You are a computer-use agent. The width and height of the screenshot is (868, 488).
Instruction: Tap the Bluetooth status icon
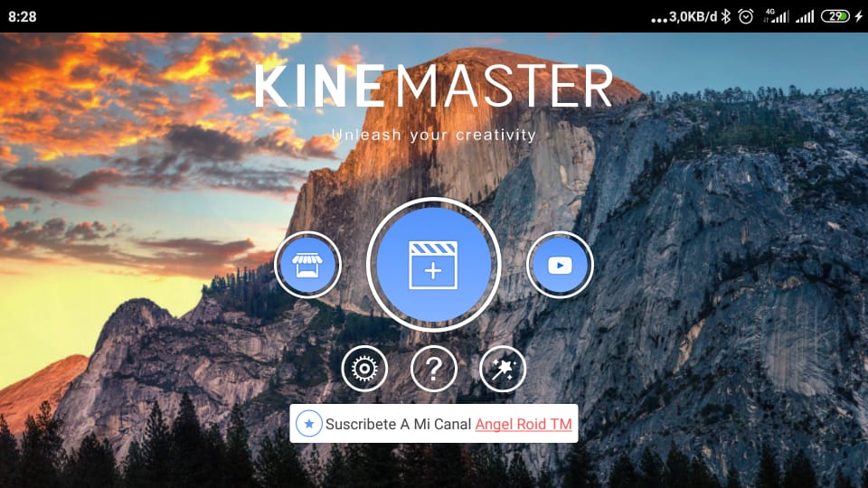726,16
